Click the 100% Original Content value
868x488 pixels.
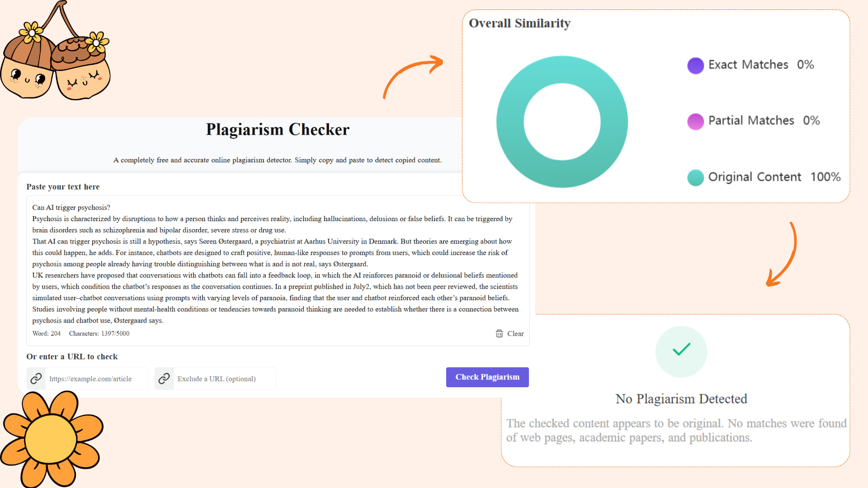pos(826,177)
